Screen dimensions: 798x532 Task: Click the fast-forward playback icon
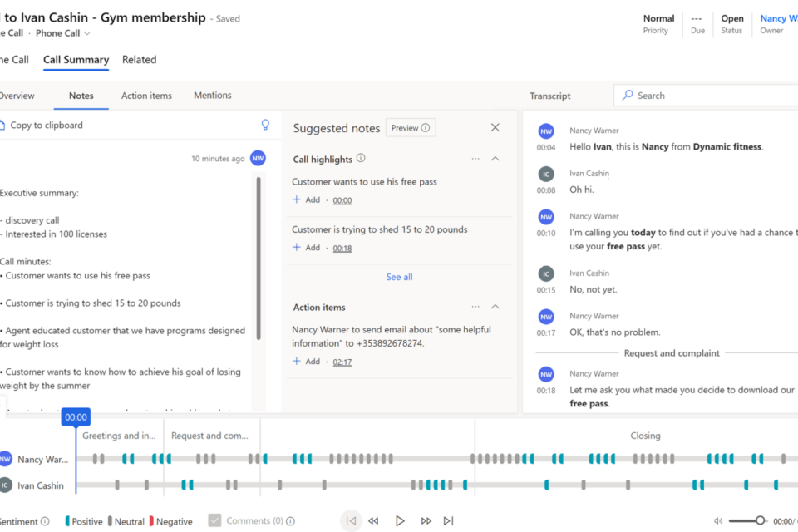point(426,521)
